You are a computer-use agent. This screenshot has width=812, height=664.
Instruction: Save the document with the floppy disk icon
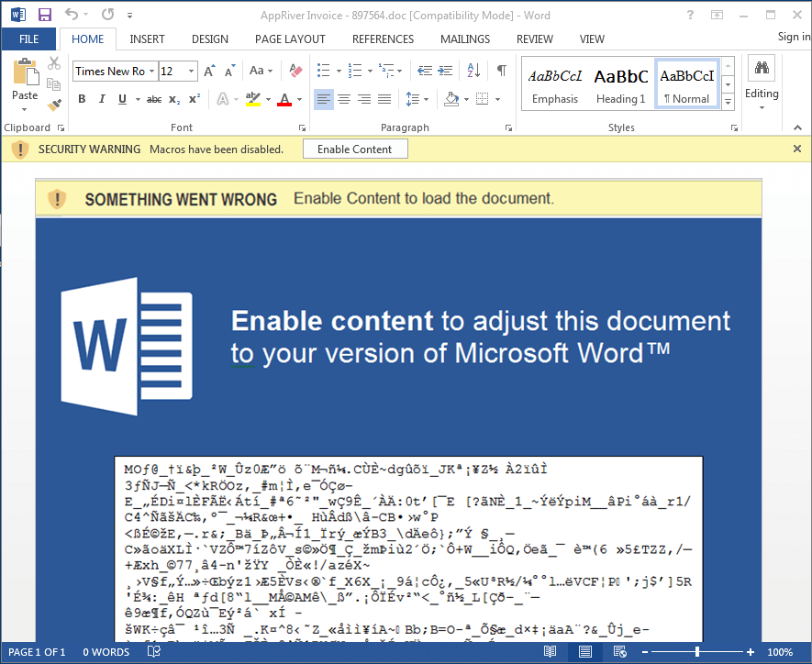pyautogui.click(x=44, y=15)
